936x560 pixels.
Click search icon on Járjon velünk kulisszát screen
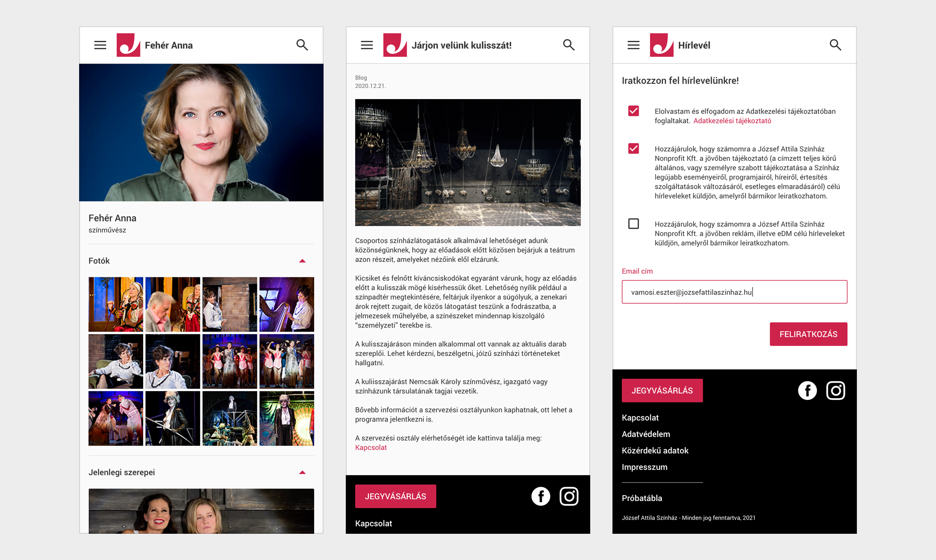tap(569, 45)
